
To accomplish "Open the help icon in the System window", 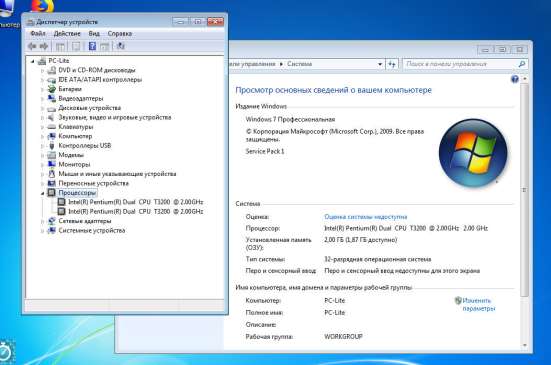I will click(514, 79).
